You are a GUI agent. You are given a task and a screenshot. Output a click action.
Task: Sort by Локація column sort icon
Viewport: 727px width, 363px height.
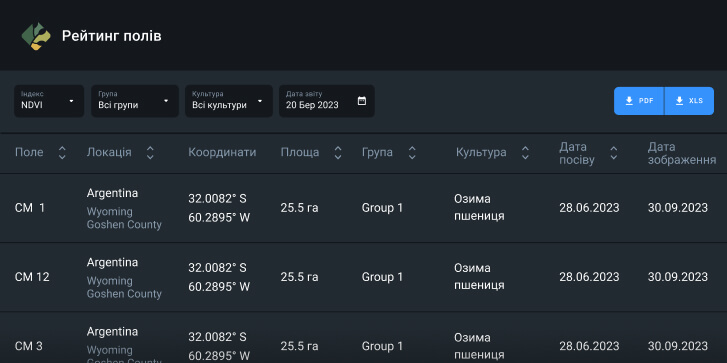coord(150,153)
